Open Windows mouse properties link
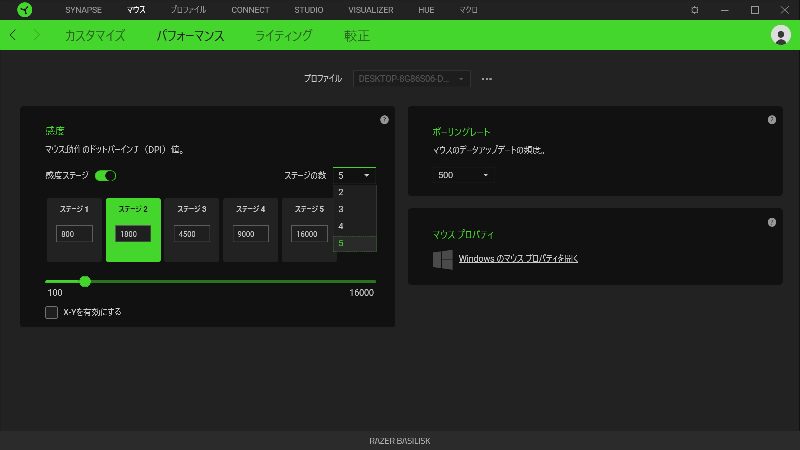The width and height of the screenshot is (800, 450). pos(518,259)
